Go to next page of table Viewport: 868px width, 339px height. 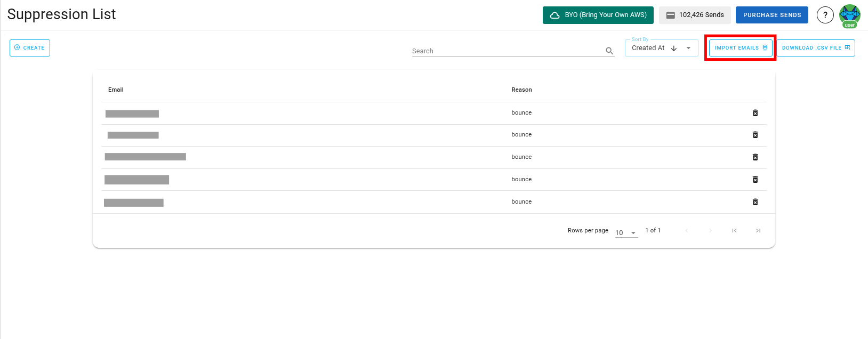click(x=710, y=230)
